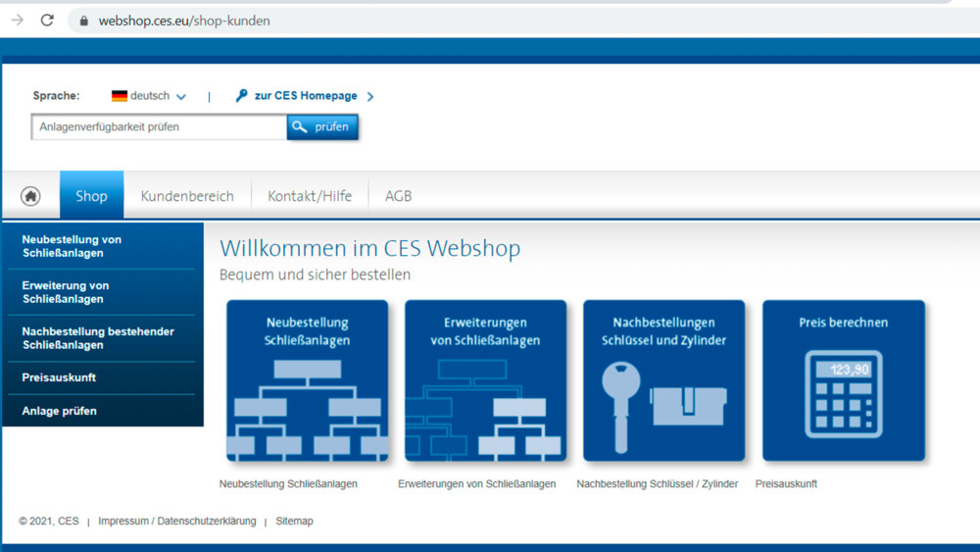Open the Erweiterungen von Schließanlagen tile

[x=486, y=380]
